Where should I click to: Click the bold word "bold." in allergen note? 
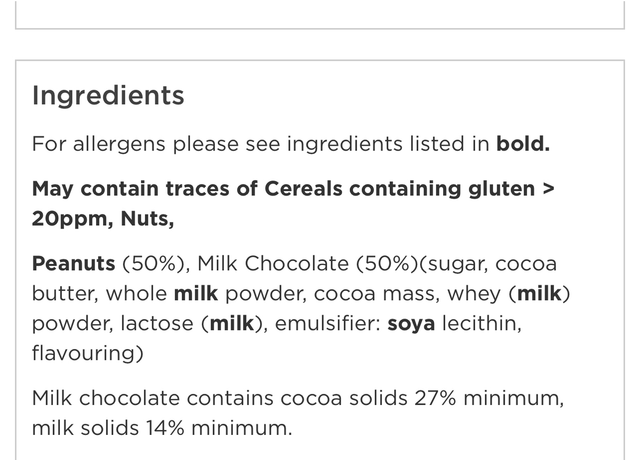click(523, 143)
